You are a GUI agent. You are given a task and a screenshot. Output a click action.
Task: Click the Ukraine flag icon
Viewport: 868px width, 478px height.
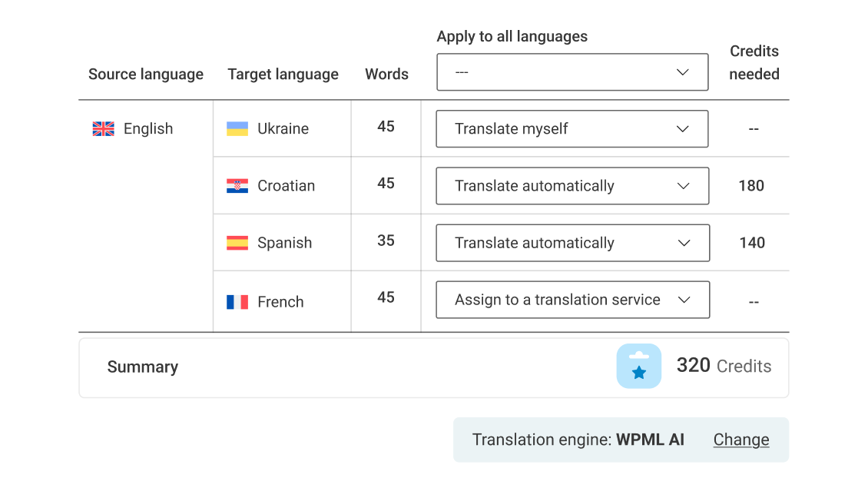(237, 129)
